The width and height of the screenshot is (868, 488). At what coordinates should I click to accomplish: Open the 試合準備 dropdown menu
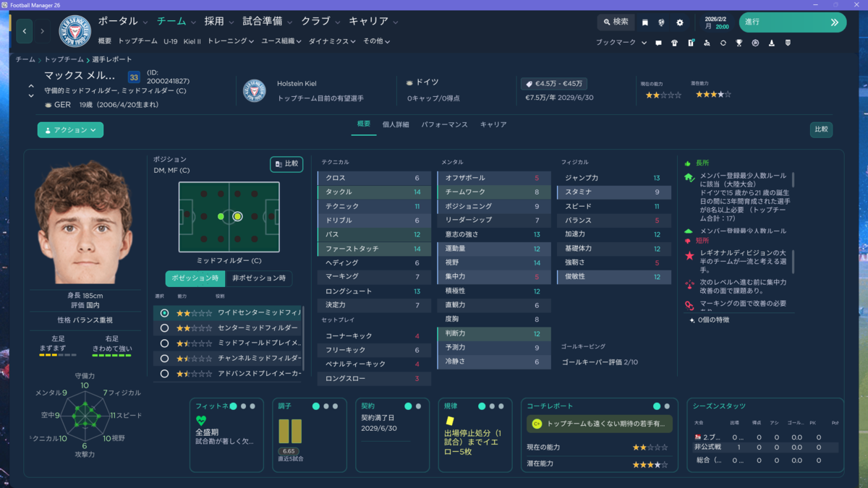click(x=268, y=22)
